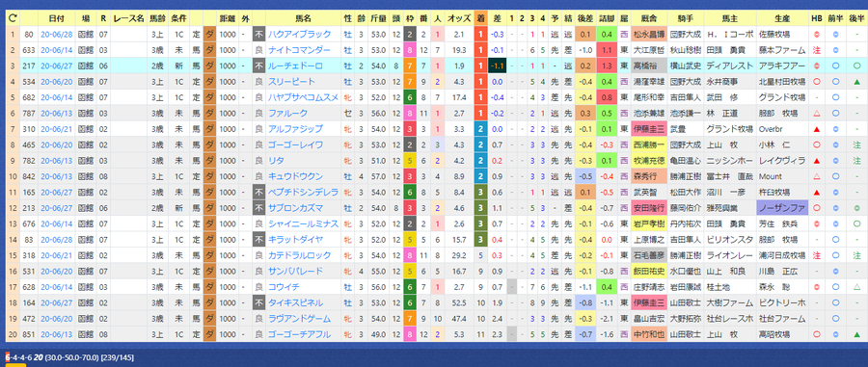Click the 詰脚 column header
Image resolution: width=868 pixels, height=367 pixels.
[608, 17]
